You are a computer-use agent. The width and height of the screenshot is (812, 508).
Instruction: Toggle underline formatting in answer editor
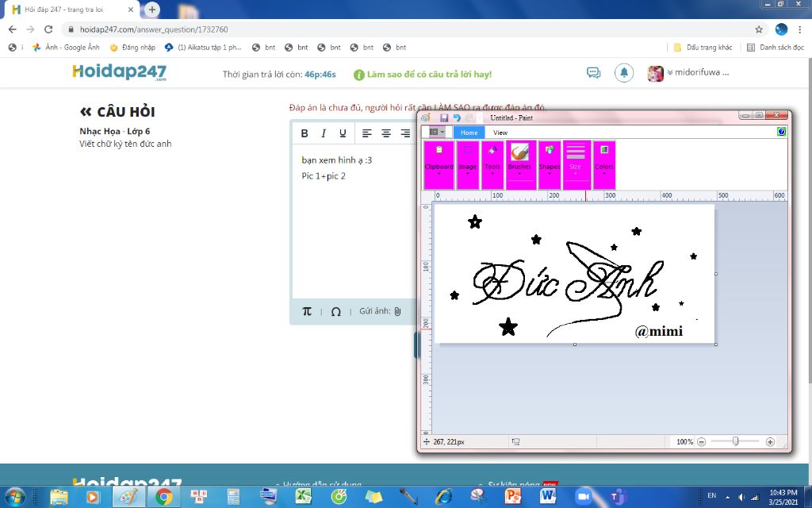(343, 133)
